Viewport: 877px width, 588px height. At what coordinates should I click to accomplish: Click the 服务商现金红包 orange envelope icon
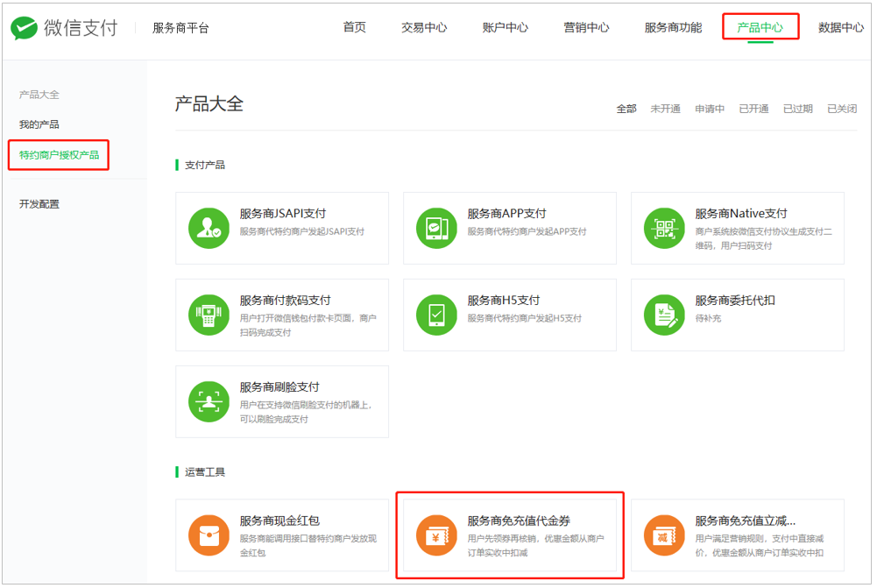209,535
